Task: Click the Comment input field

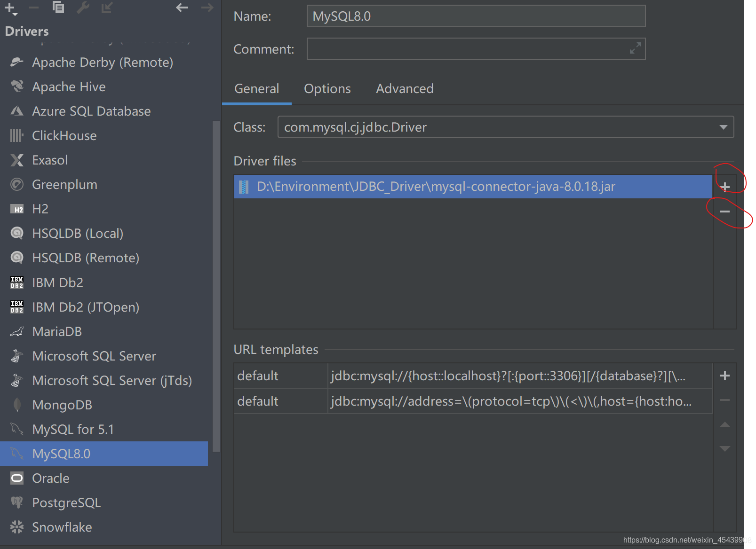Action: (476, 49)
